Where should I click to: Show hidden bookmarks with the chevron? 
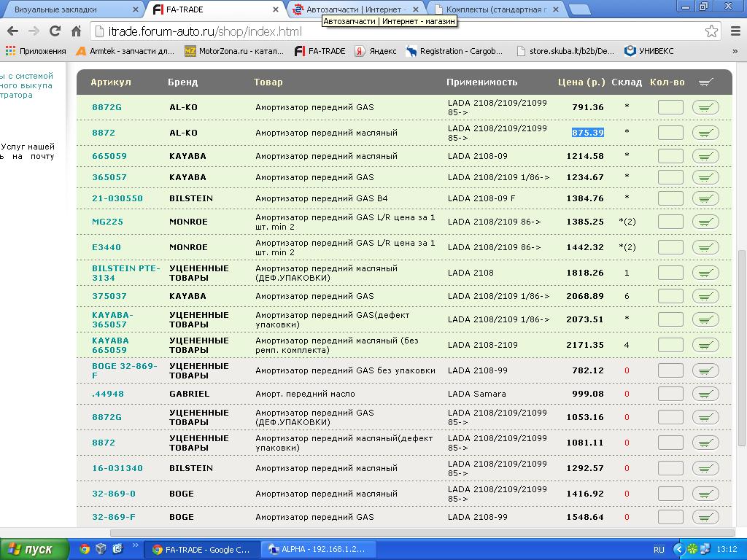click(735, 52)
